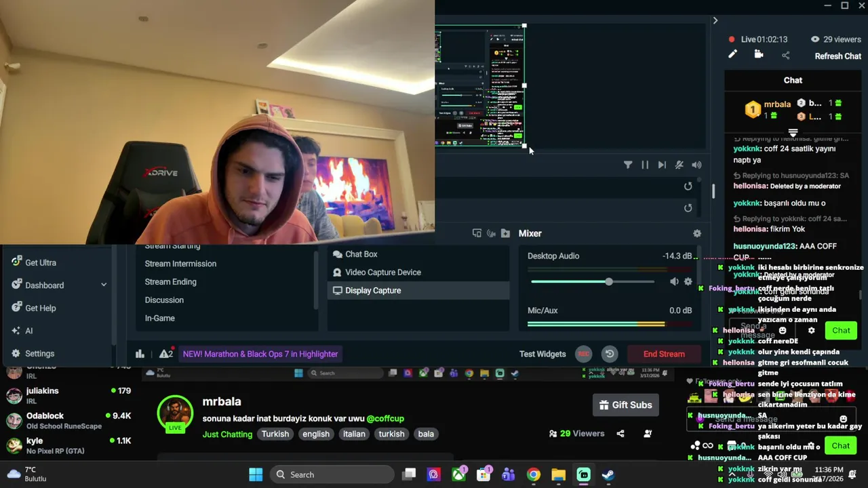Screen dimensions: 868x488
Task: Click the Gift Subs button
Action: pyautogui.click(x=625, y=405)
